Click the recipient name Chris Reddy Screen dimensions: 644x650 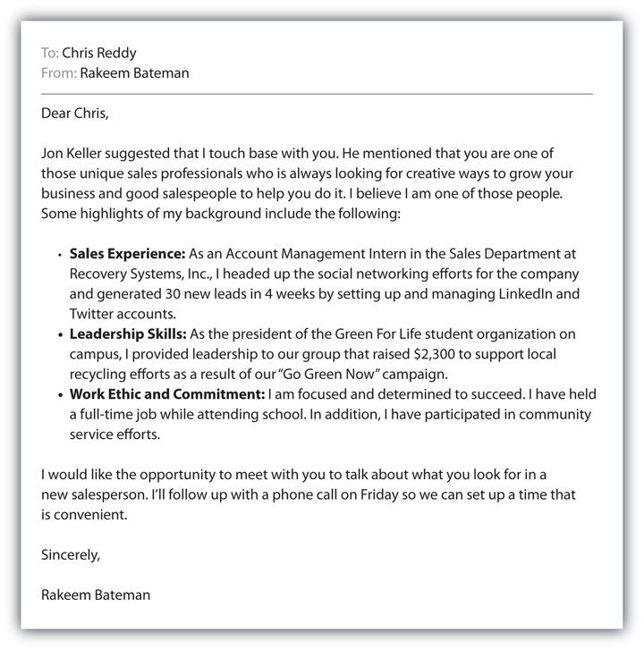pyautogui.click(x=99, y=53)
